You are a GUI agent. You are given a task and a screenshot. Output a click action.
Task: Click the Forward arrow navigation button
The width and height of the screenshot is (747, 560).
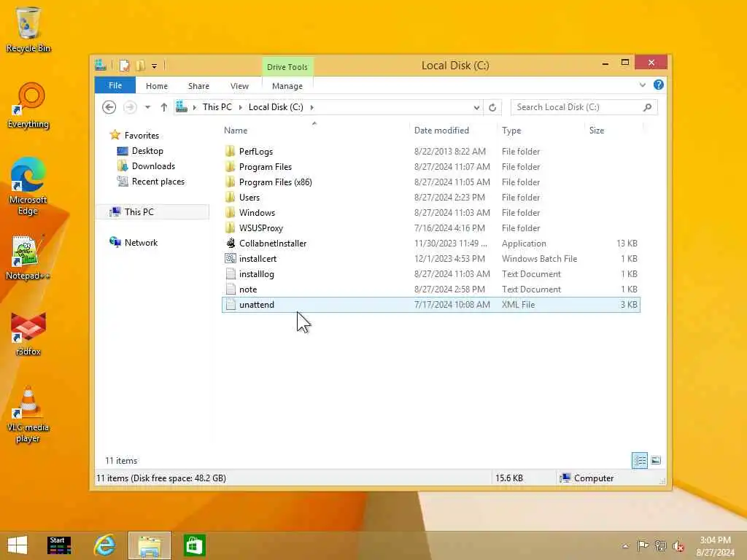(130, 107)
